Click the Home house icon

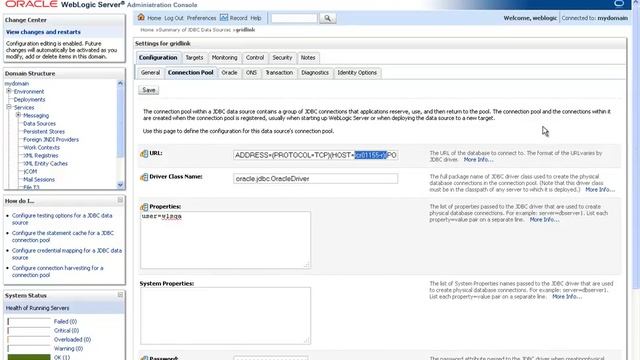[141, 17]
